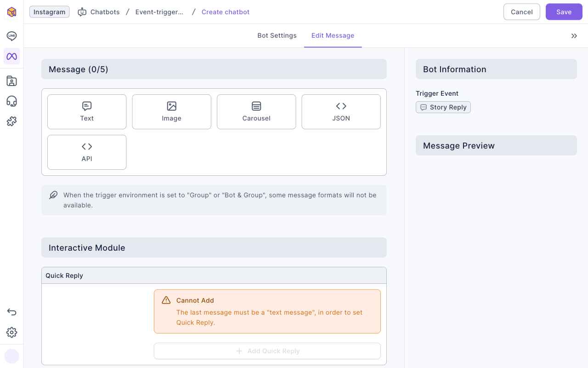This screenshot has width=588, height=368.
Task: Open the headset support sidebar icon
Action: pos(11,101)
